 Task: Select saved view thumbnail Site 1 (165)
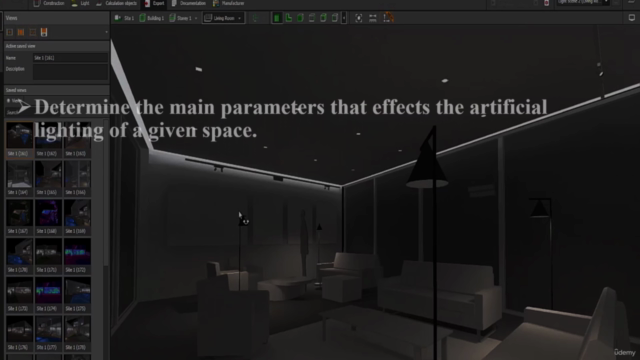48,178
